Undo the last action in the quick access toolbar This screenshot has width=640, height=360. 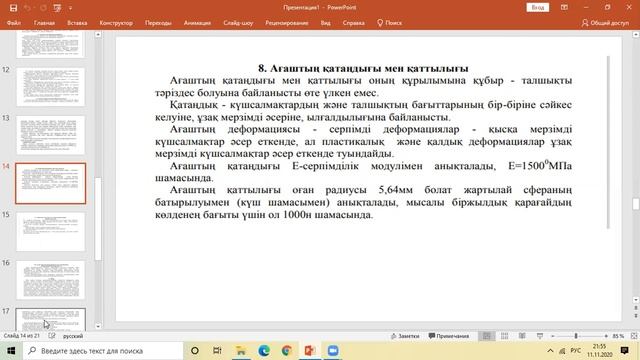[x=27, y=8]
